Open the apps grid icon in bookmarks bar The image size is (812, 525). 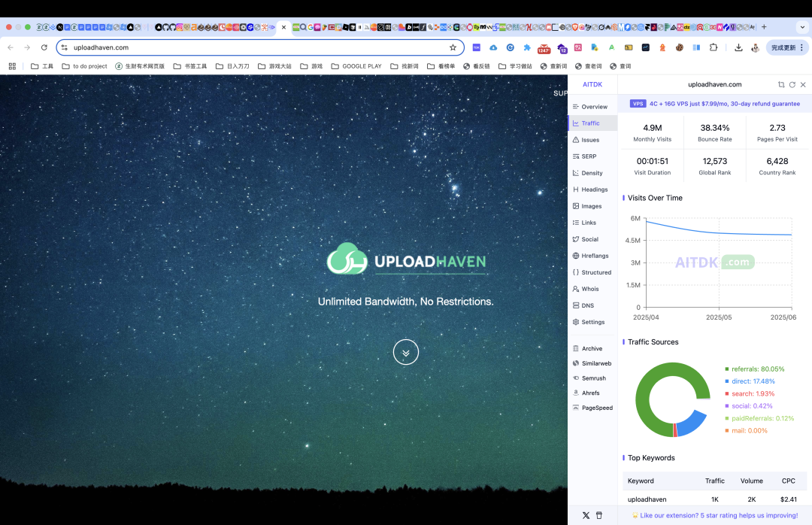[13, 66]
